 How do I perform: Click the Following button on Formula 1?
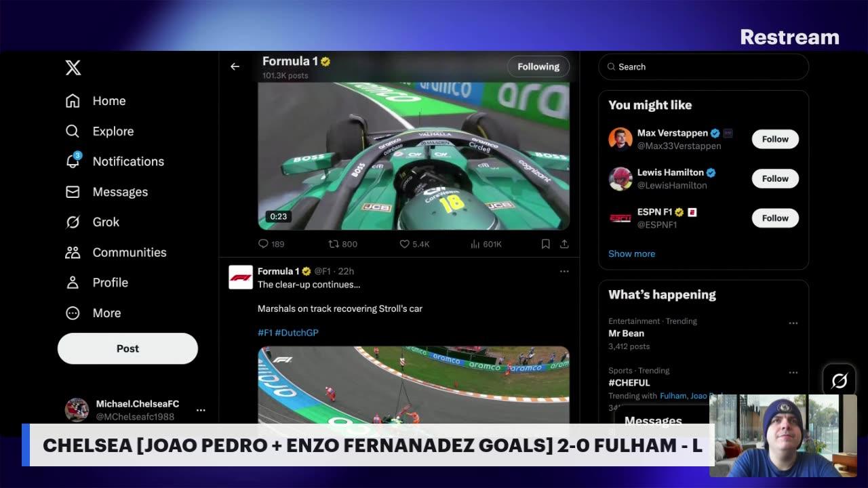click(x=538, y=66)
